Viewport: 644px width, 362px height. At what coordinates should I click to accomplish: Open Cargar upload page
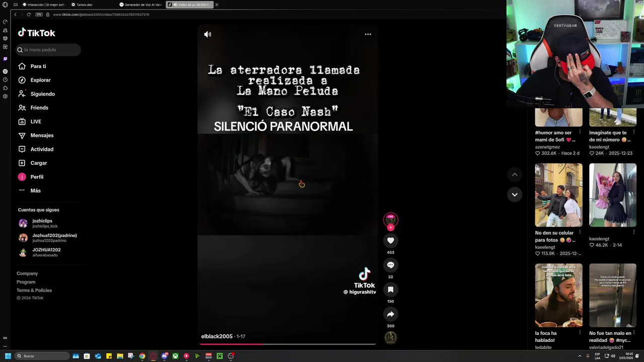(x=33, y=163)
